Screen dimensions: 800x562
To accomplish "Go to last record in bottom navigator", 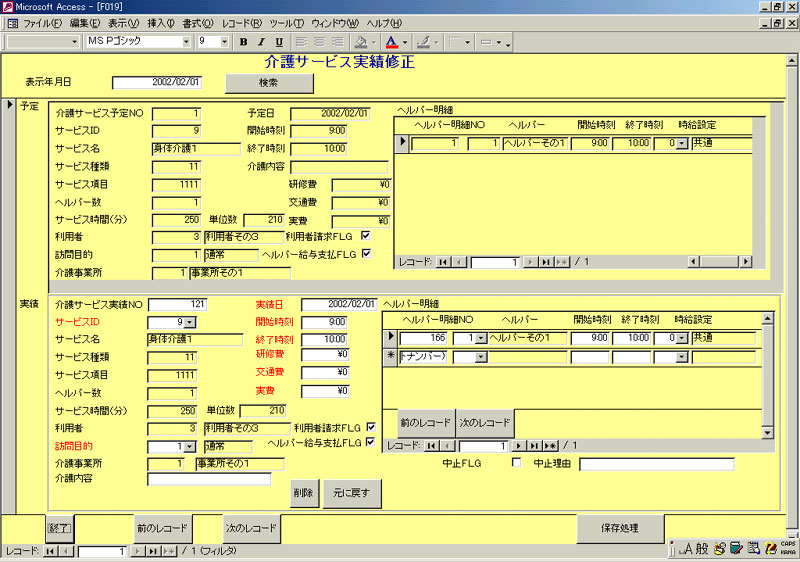I will tap(153, 551).
